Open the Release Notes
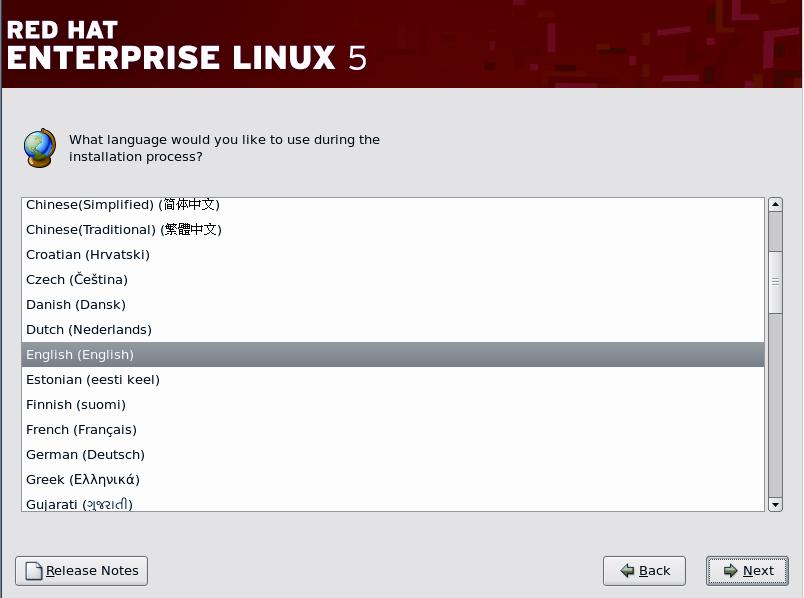The height and width of the screenshot is (598, 804). point(80,571)
